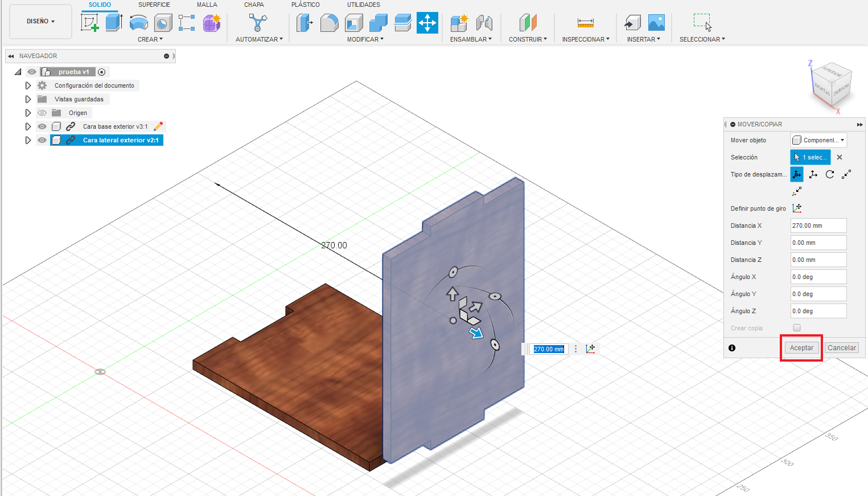Choose Rotate displacement type

pos(830,174)
